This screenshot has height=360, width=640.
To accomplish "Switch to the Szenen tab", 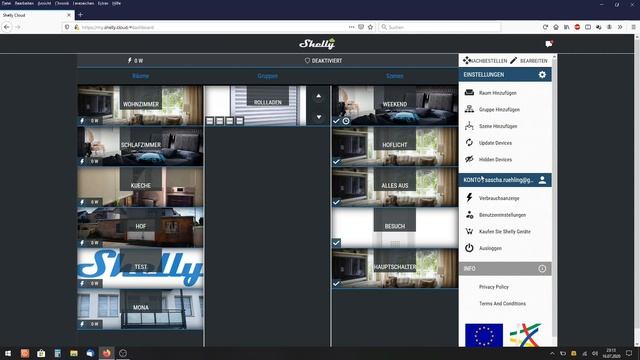I will (395, 76).
